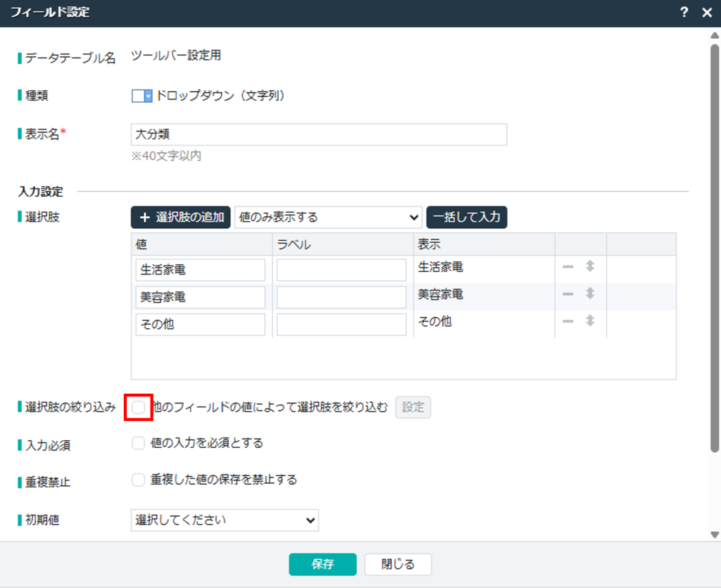The image size is (721, 588).
Task: Click the help question mark icon
Action: pyautogui.click(x=684, y=13)
